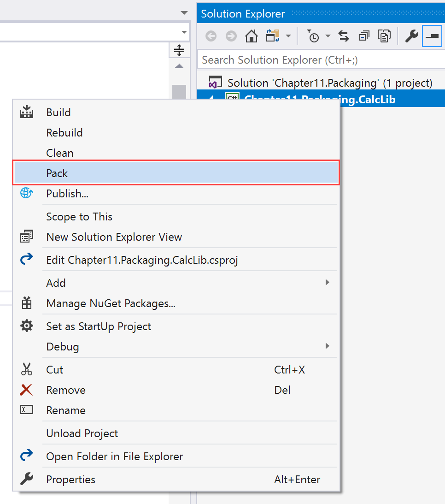
Task: Click the Pending Changes Filter clock icon
Action: coord(314,36)
